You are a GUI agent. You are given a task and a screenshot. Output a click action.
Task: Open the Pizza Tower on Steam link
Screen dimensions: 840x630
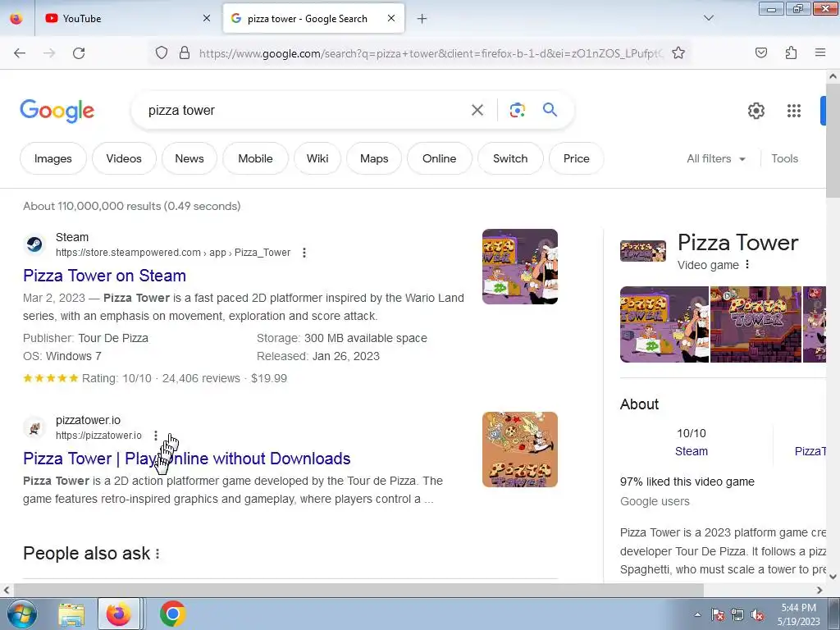tap(104, 276)
